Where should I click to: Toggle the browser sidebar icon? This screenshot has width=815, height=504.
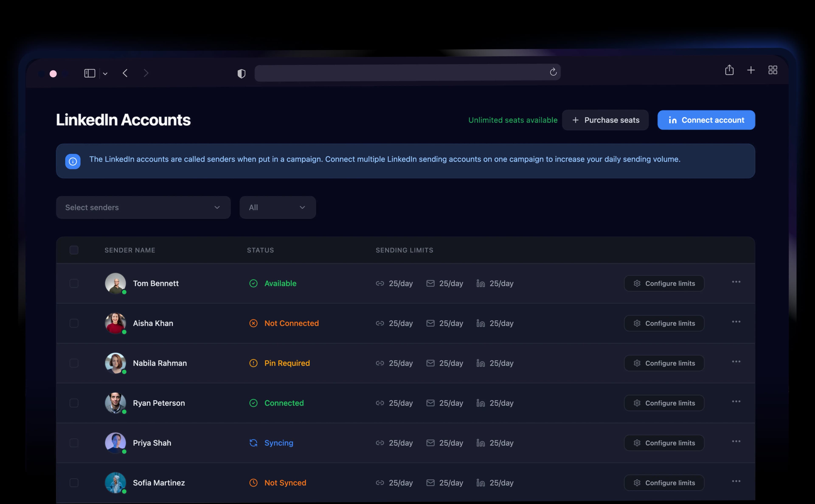(90, 73)
